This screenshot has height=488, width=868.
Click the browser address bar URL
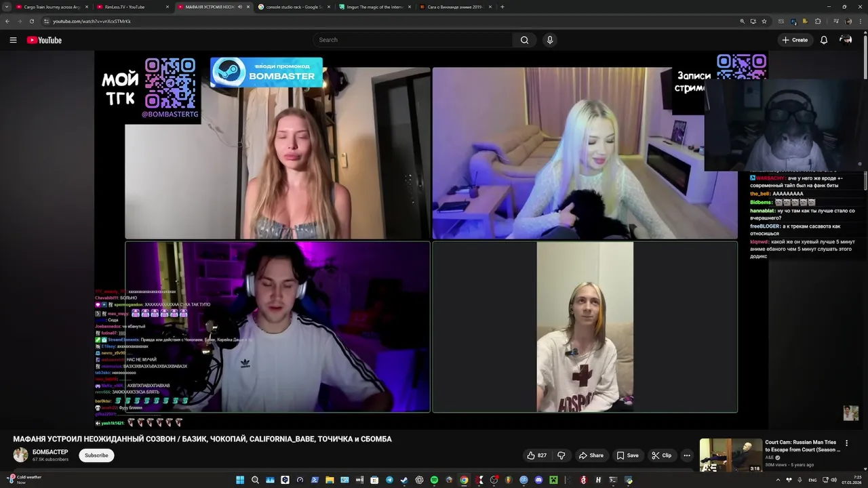(92, 21)
